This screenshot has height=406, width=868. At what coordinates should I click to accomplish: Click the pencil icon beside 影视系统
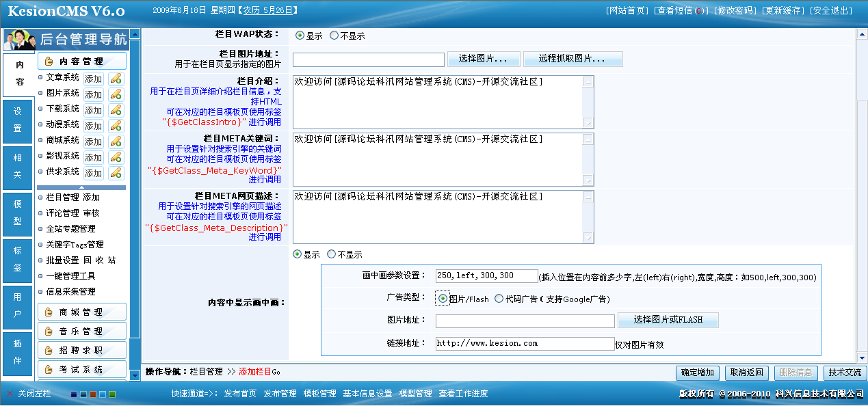[116, 157]
